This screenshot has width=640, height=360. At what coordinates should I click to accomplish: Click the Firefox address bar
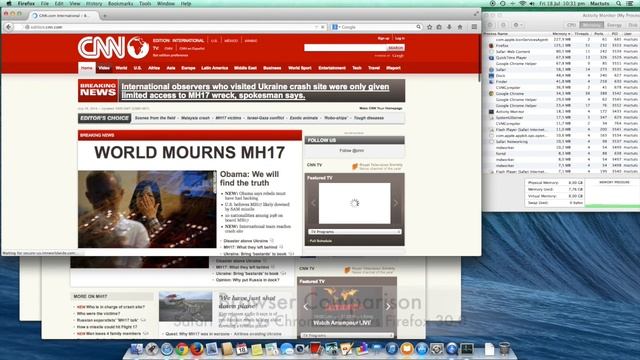pos(171,27)
